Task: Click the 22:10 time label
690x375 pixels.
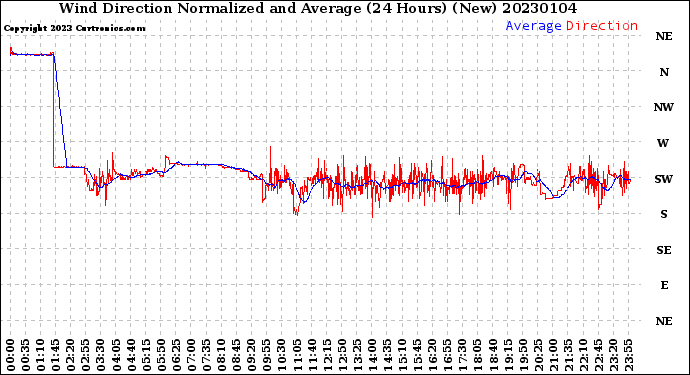Action: click(x=583, y=355)
